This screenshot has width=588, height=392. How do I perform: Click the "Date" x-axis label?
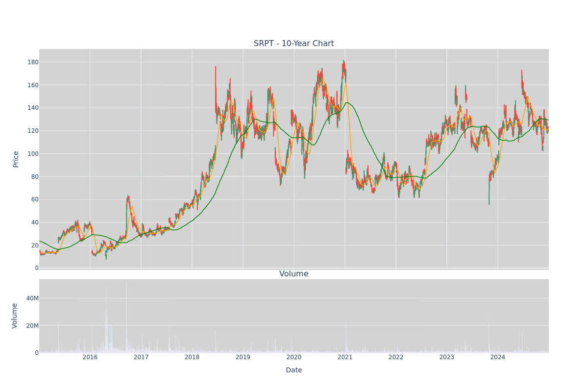click(294, 370)
